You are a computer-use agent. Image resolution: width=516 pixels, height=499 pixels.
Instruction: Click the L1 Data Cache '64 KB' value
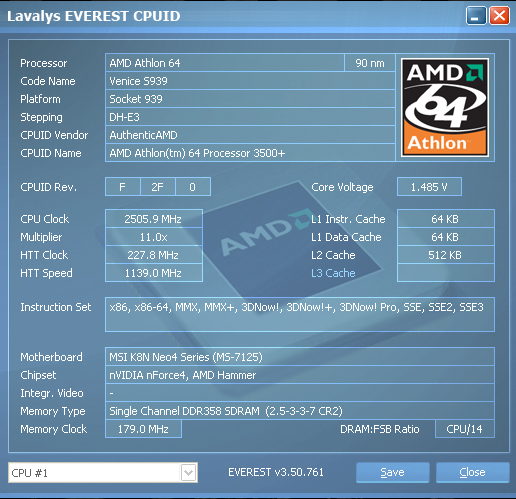[x=446, y=237]
